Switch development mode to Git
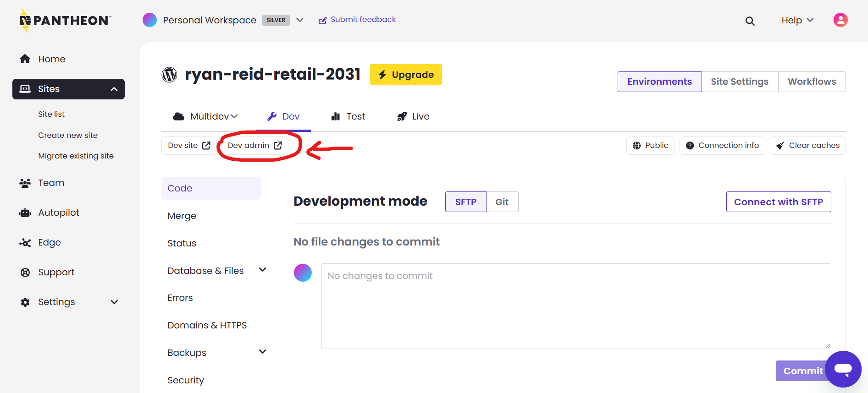868x393 pixels. click(x=502, y=202)
